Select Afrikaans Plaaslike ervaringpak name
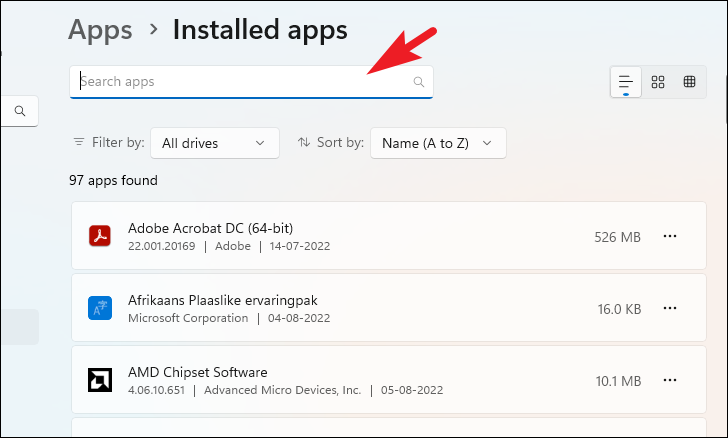The image size is (728, 438). (223, 301)
